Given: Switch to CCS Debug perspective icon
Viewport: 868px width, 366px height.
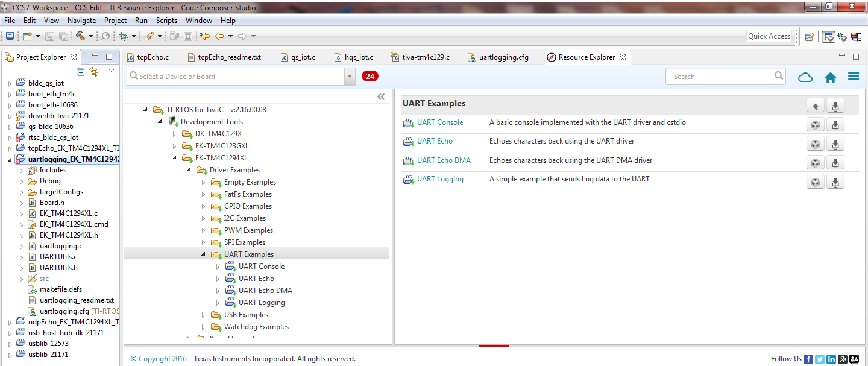Looking at the screenshot, I should click(843, 36).
